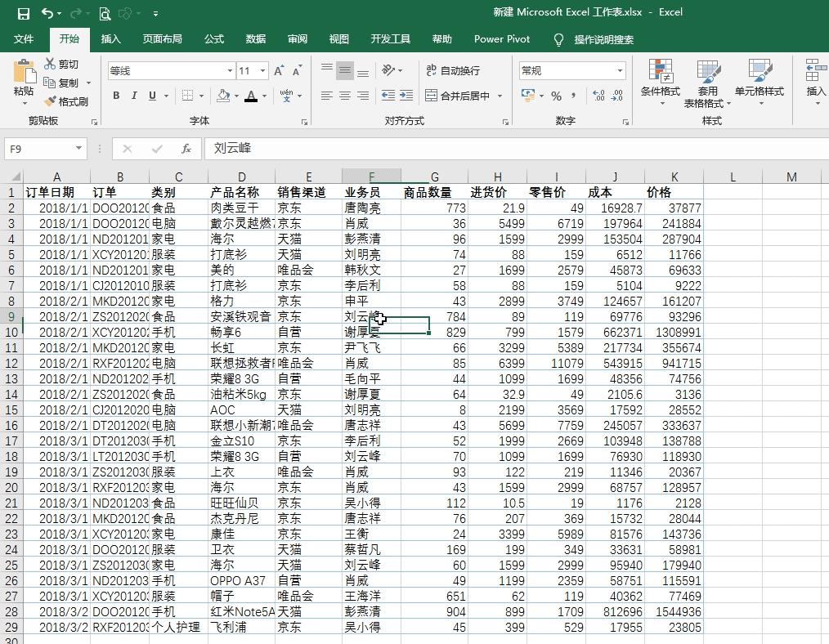Click the 条件格式 button
The image size is (829, 644).
click(x=661, y=82)
